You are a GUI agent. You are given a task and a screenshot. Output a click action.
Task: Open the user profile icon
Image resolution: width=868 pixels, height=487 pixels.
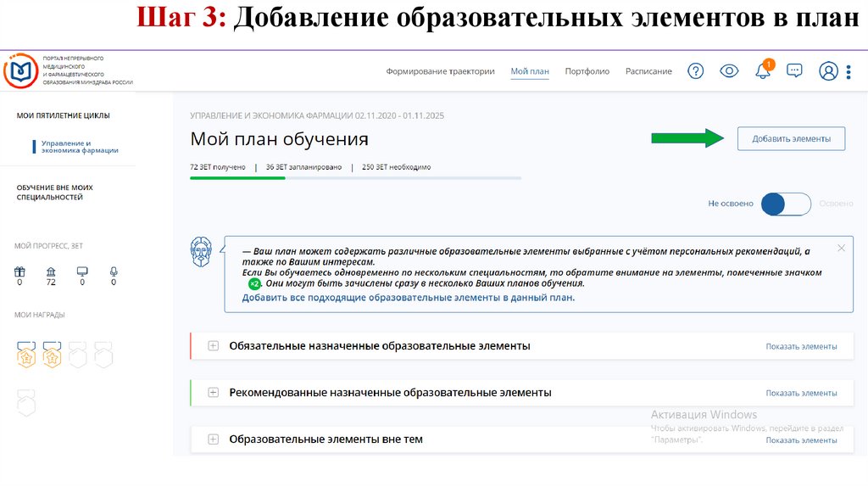pos(828,71)
